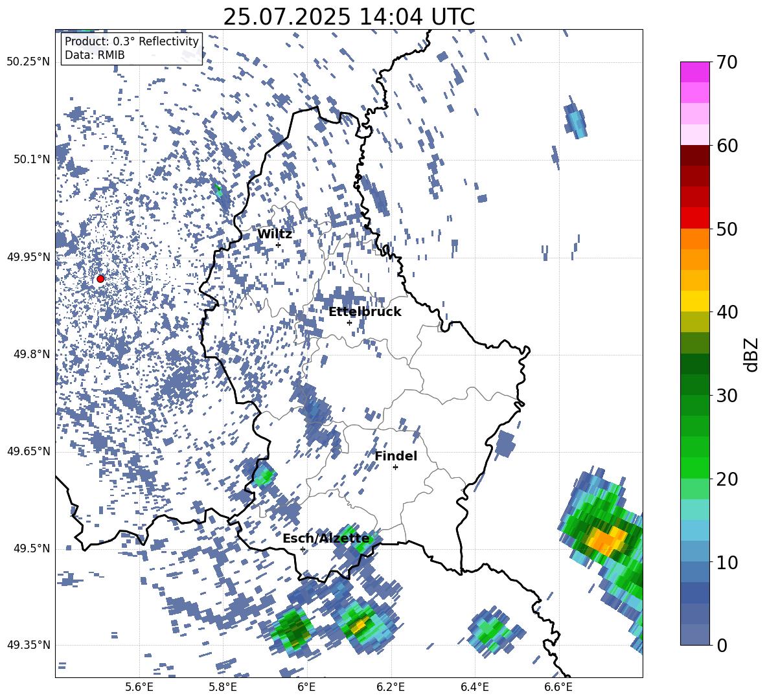The image size is (767, 700).
Task: Click the 20 tick on colorbar
Action: tap(727, 479)
